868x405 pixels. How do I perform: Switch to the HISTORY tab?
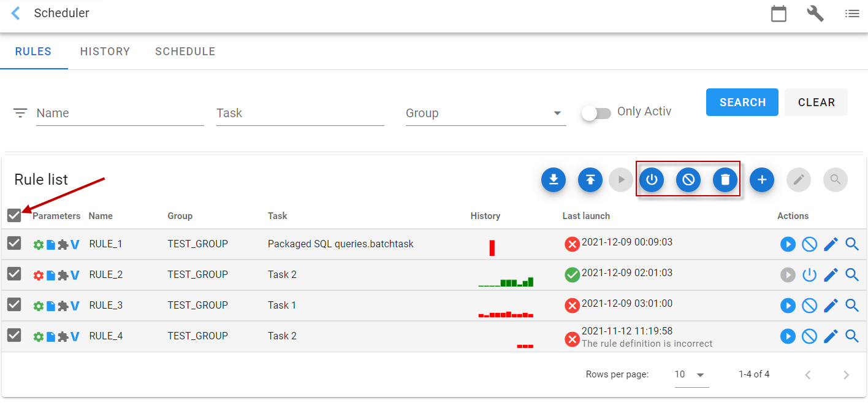(x=105, y=52)
